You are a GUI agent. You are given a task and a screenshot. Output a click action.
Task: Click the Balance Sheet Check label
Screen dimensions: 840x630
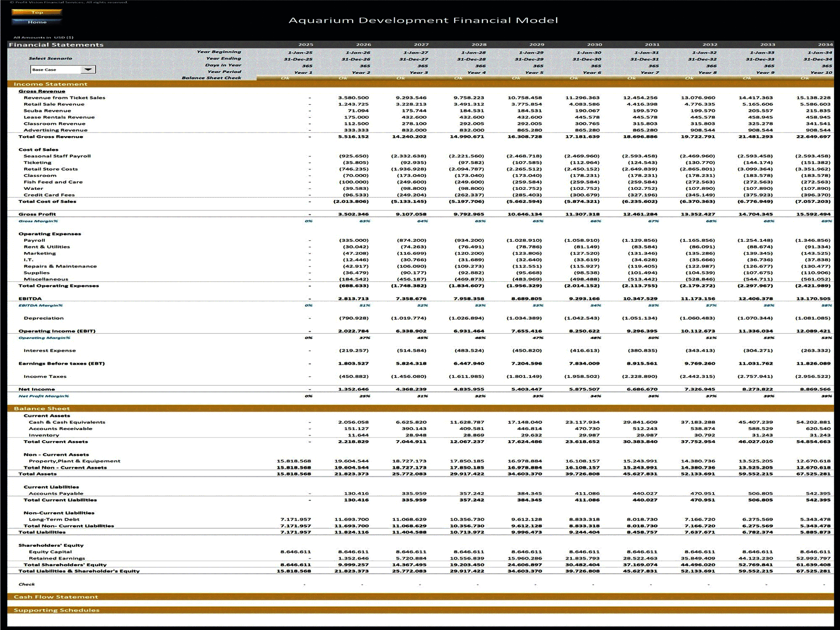[x=212, y=78]
